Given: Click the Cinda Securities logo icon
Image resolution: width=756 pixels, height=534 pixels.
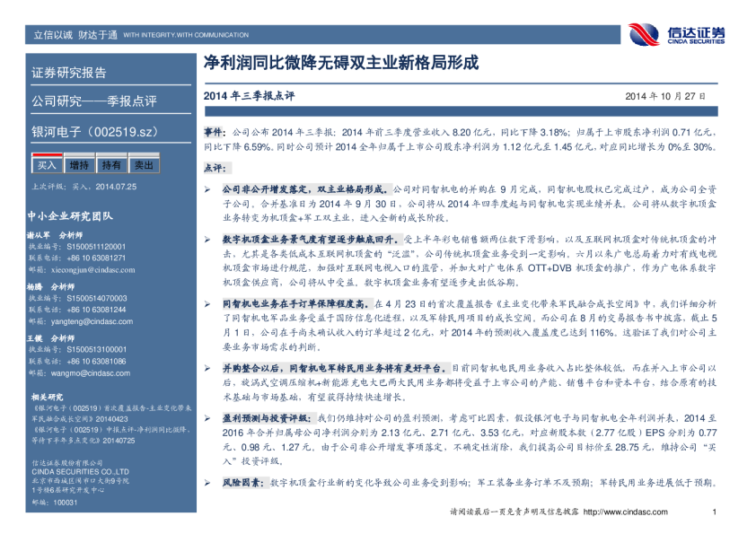Looking at the screenshot, I should (645, 35).
